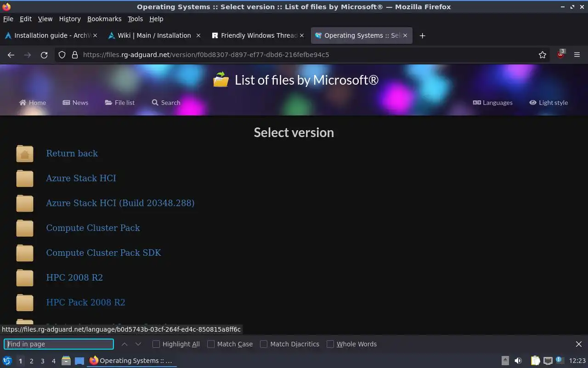Open the History menu
588x368 pixels.
70,19
